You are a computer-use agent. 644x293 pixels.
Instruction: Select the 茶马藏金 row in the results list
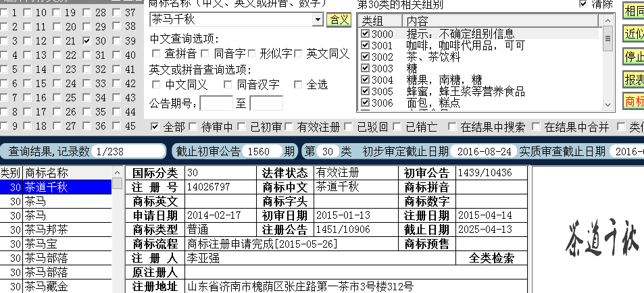pyautogui.click(x=56, y=286)
